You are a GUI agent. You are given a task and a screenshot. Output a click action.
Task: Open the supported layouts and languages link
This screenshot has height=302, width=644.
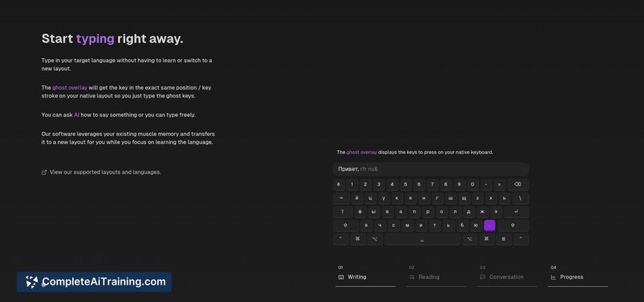coord(101,172)
